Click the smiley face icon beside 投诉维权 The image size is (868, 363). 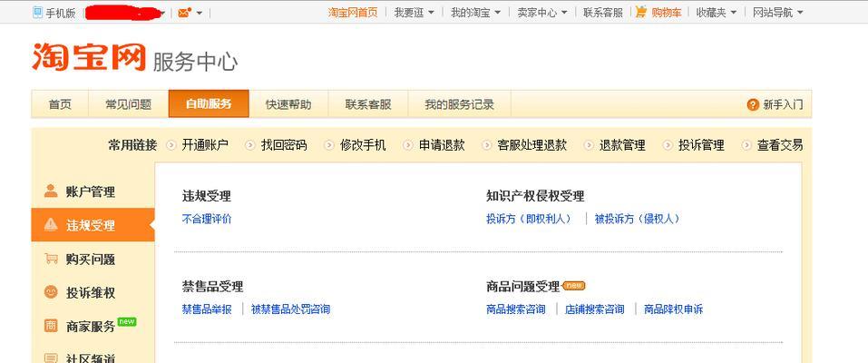(51, 292)
